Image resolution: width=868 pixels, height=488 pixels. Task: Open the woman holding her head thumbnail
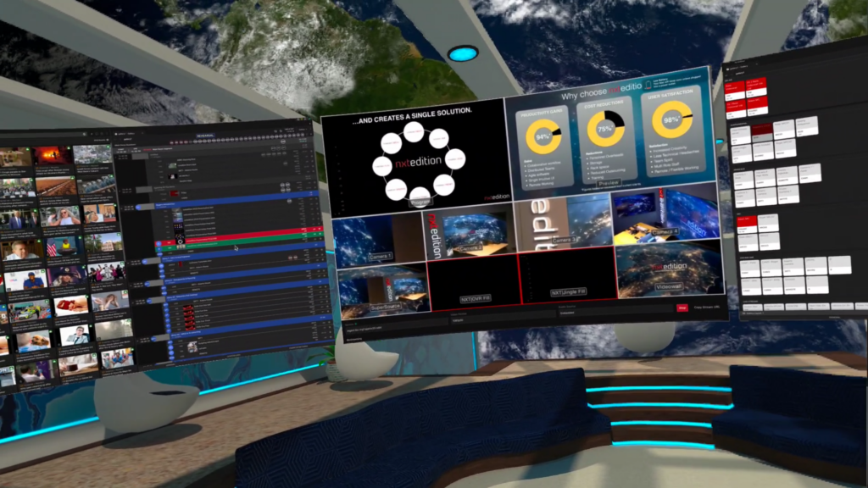pos(109,300)
